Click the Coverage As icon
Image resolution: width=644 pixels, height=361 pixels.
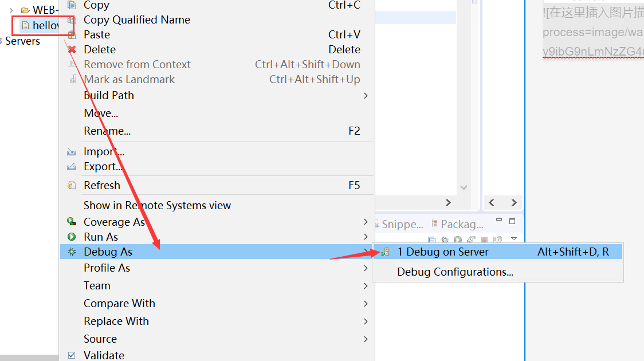click(x=71, y=221)
